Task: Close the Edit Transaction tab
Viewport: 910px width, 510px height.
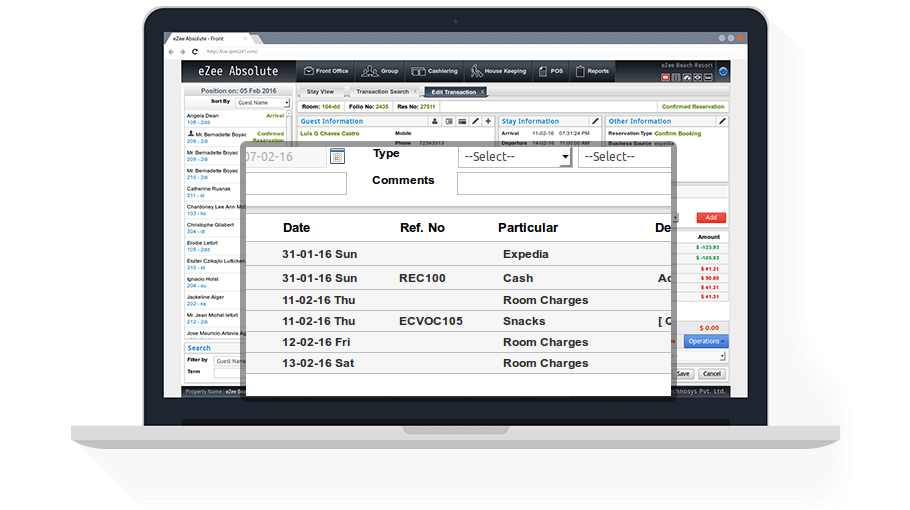Action: click(482, 92)
